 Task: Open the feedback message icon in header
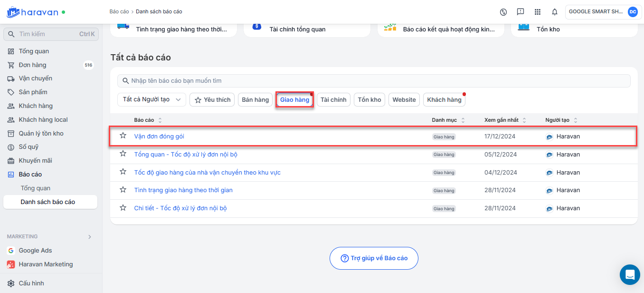coord(521,12)
